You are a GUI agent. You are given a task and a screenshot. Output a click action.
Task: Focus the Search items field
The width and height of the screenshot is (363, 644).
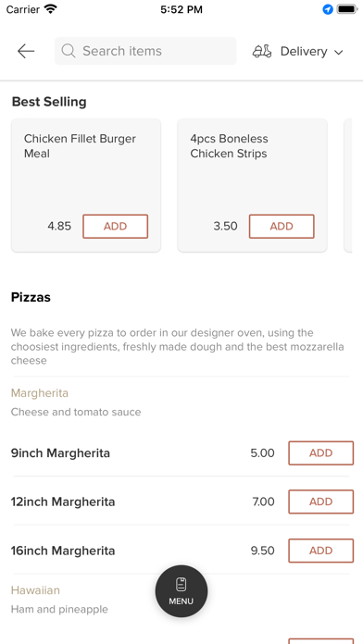click(145, 51)
